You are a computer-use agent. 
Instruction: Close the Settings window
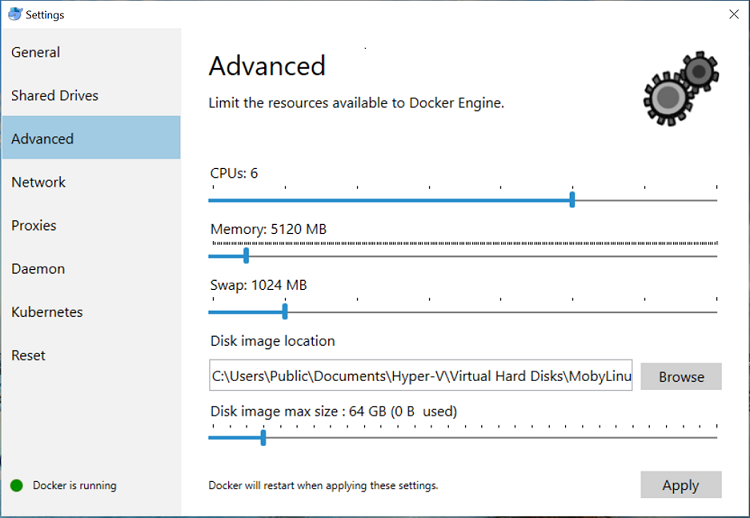734,14
